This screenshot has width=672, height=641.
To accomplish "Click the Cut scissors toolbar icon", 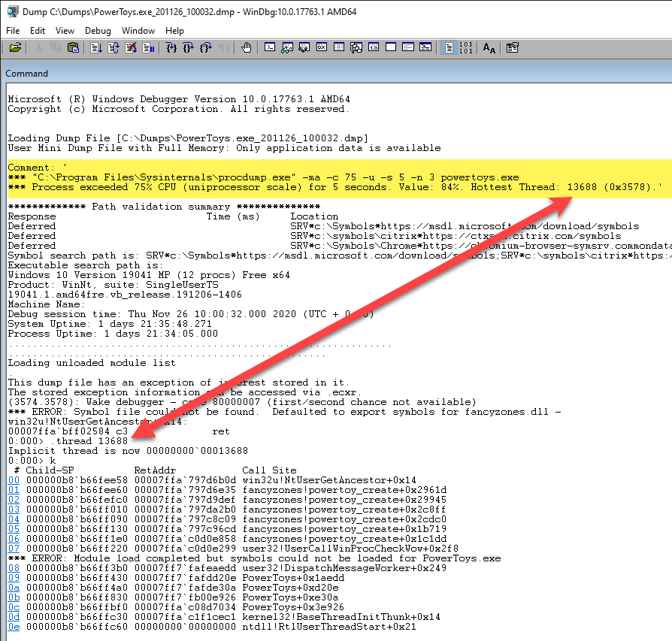I will (38, 47).
